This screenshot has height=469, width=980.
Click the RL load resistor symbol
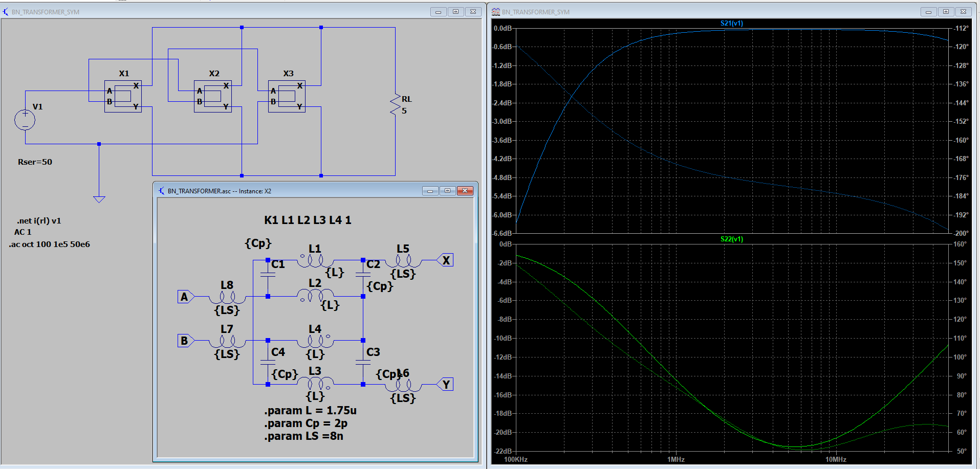(x=395, y=104)
